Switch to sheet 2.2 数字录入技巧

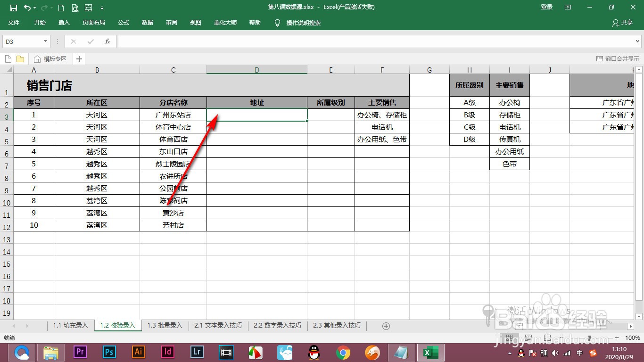(277, 325)
